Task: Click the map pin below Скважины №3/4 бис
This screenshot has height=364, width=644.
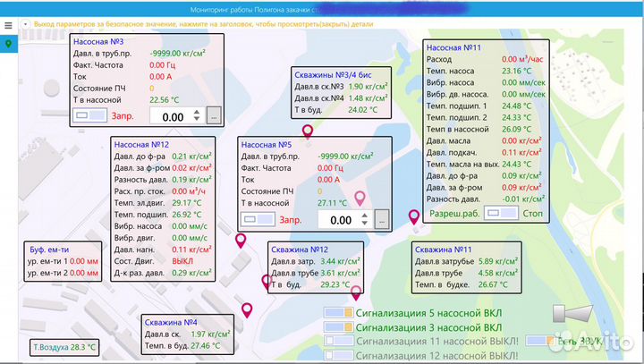Action: point(308,131)
